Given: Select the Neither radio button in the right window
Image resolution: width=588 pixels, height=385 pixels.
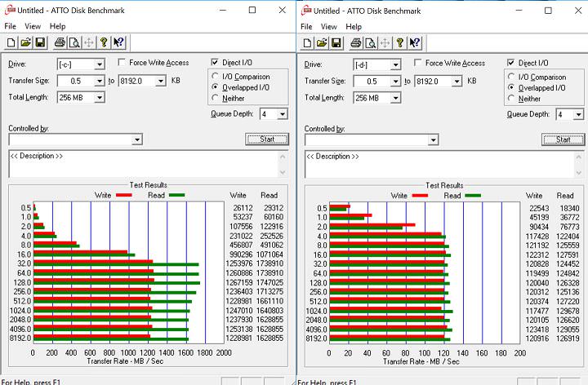Looking at the screenshot, I should tap(512, 99).
